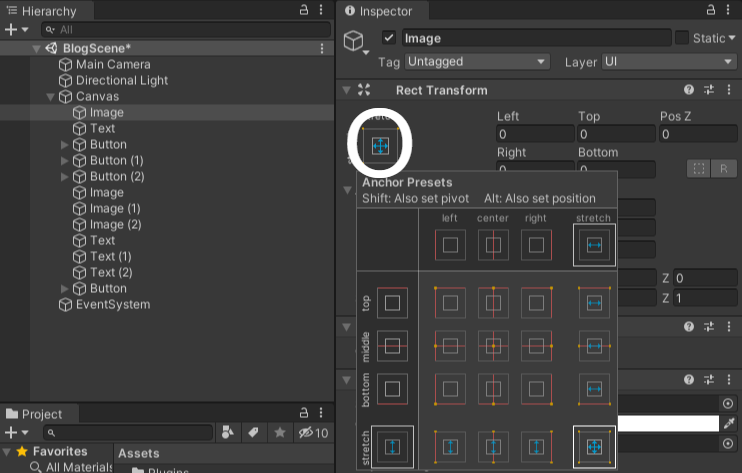Open Inspector panel options menu
Image resolution: width=742 pixels, height=473 pixels.
(x=728, y=10)
